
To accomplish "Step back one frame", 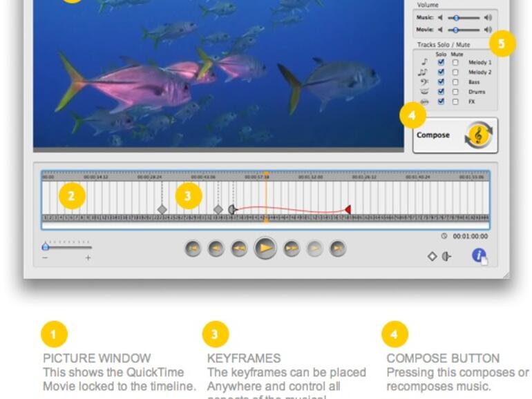I will (216, 249).
